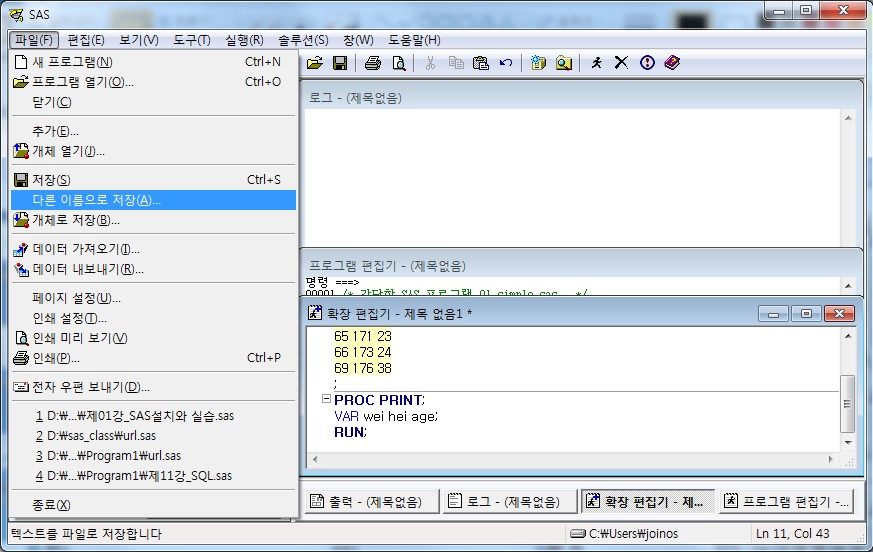The height and width of the screenshot is (552, 873).
Task: Choose 프로그램 열기(O) menu entry
Action: click(153, 82)
